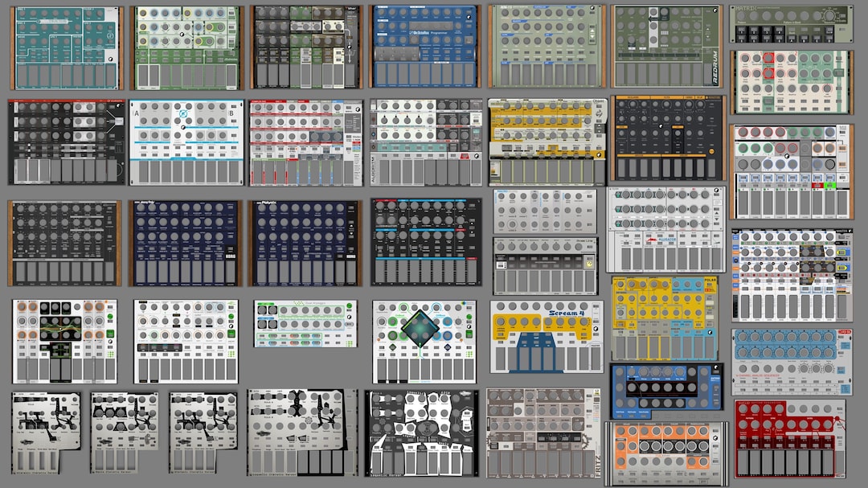This screenshot has height=488, width=868.
Task: Click the Polar logo on the yellow-blue device
Action: click(x=710, y=280)
